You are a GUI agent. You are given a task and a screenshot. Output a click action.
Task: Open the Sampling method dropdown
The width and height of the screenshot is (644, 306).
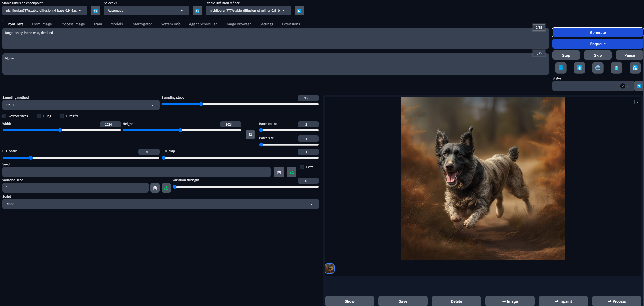pos(81,105)
